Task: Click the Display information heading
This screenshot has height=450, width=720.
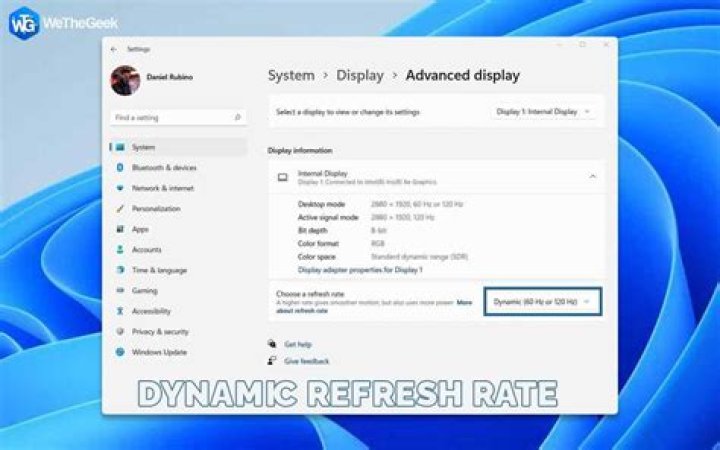Action: (300, 150)
